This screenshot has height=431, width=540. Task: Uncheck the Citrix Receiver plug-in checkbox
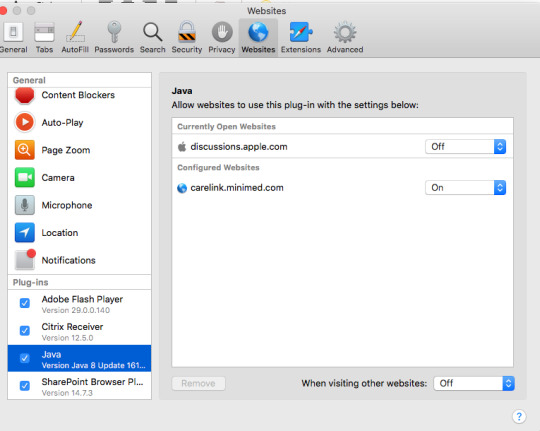(x=25, y=331)
